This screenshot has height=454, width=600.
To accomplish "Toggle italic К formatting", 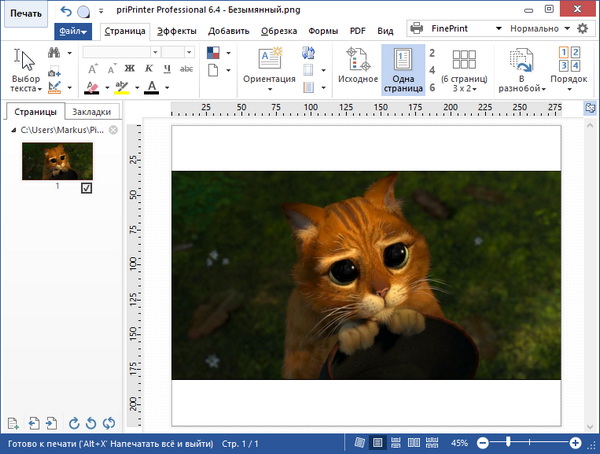I will (x=148, y=69).
